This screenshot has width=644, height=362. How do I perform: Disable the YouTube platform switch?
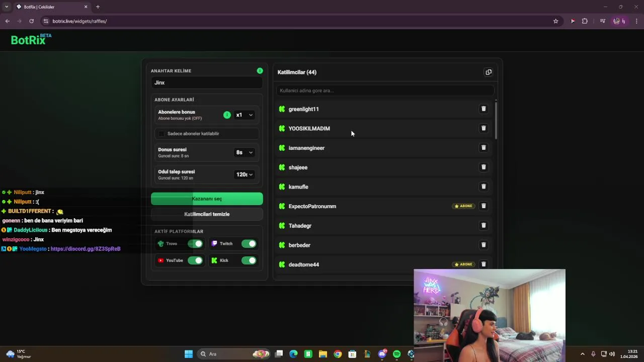tap(195, 260)
